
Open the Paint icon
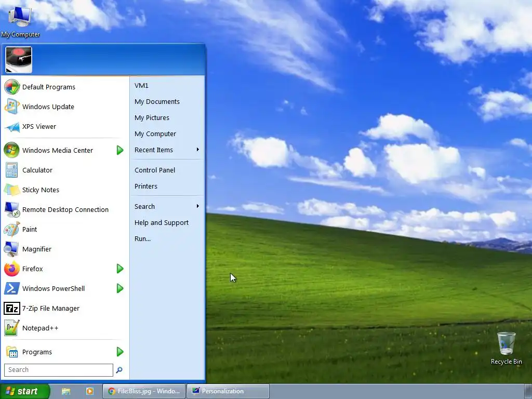click(x=12, y=229)
